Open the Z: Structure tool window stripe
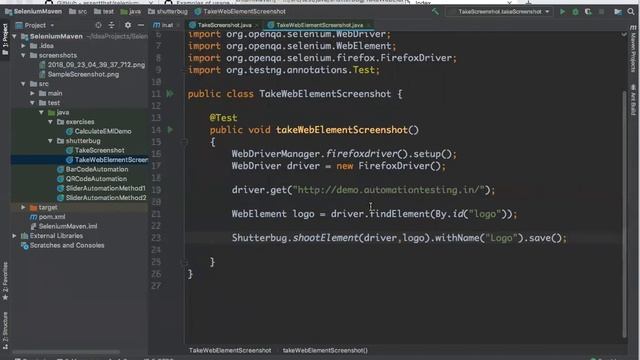Image resolution: width=640 pixels, height=360 pixels. (5, 331)
